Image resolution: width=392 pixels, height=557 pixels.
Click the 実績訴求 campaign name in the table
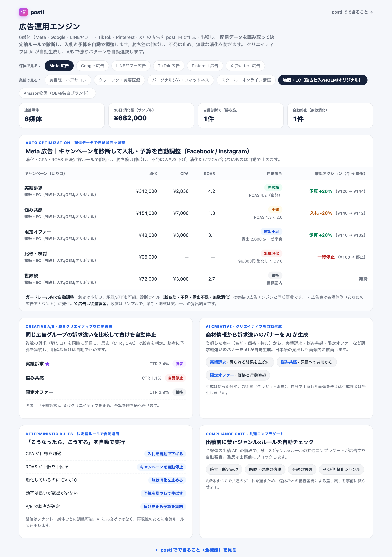tap(34, 188)
